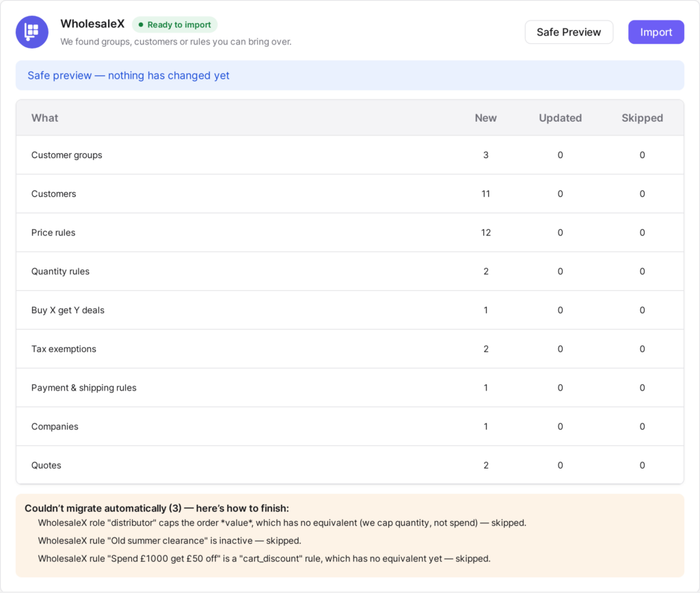Click the 'Skipped' column header

point(642,118)
